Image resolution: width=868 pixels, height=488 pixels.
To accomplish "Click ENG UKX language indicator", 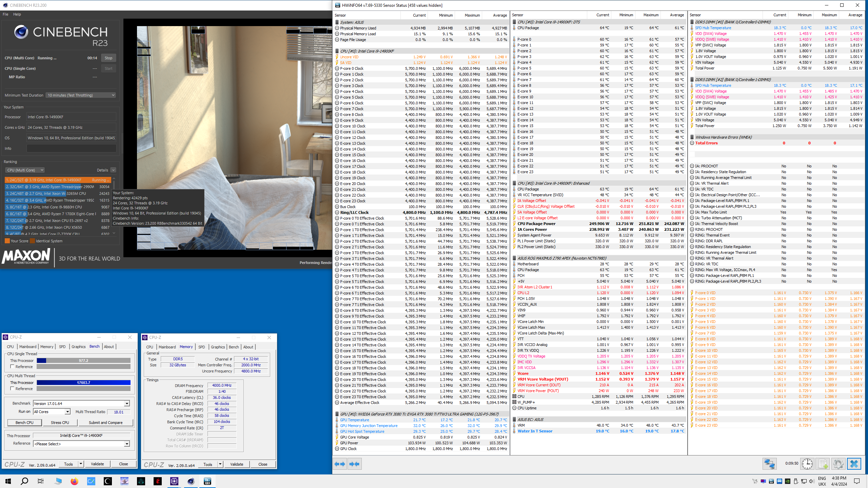I will tap(822, 481).
